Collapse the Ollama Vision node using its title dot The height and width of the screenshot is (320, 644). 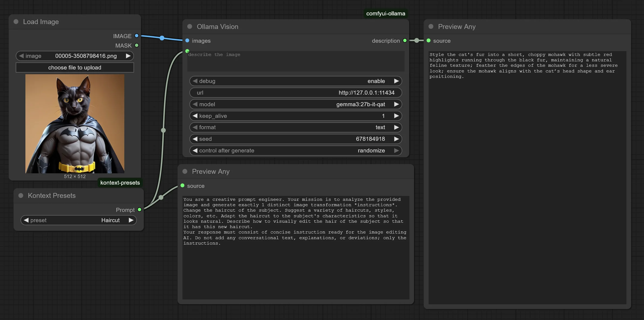(190, 26)
